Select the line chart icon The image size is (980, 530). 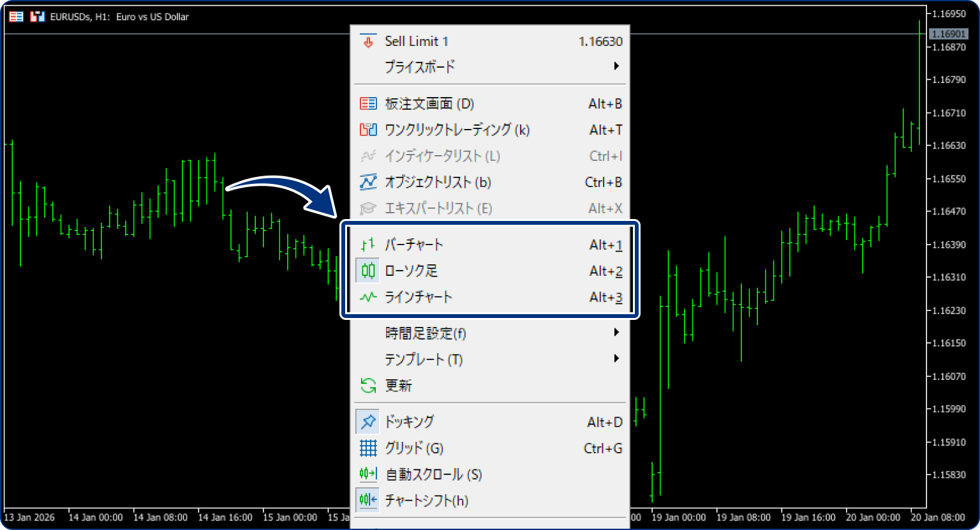[367, 297]
